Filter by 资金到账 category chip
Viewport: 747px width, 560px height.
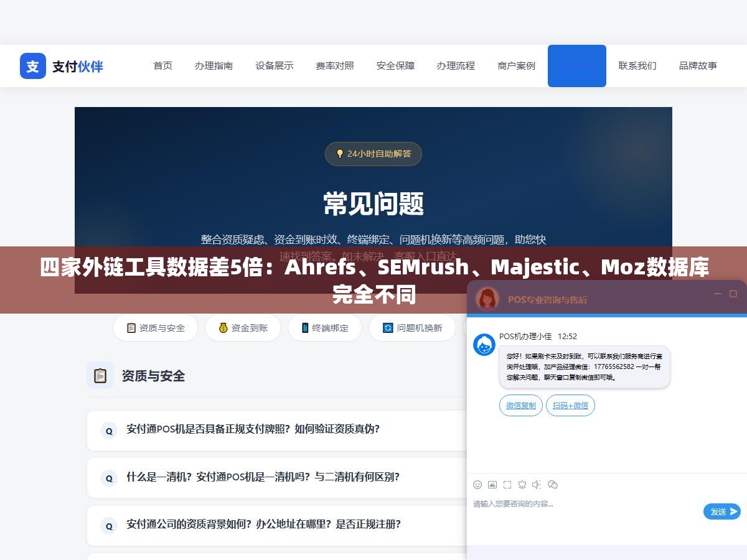(243, 328)
